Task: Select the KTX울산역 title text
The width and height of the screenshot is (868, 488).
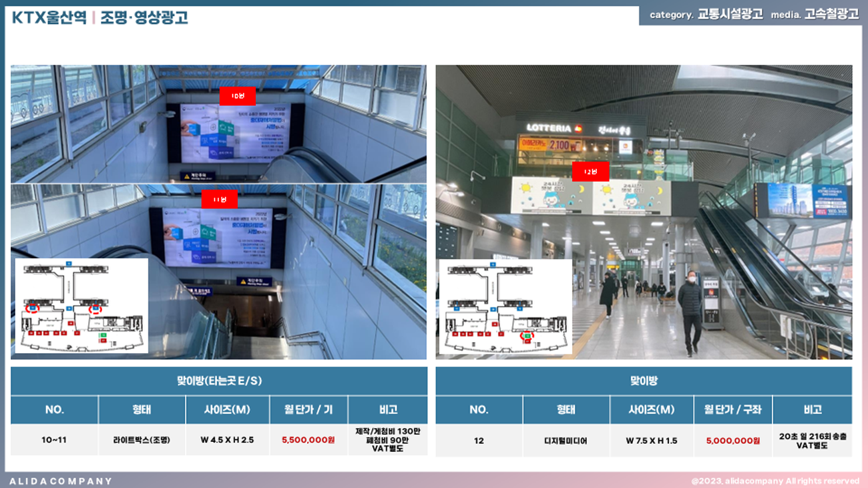Action: coord(49,17)
